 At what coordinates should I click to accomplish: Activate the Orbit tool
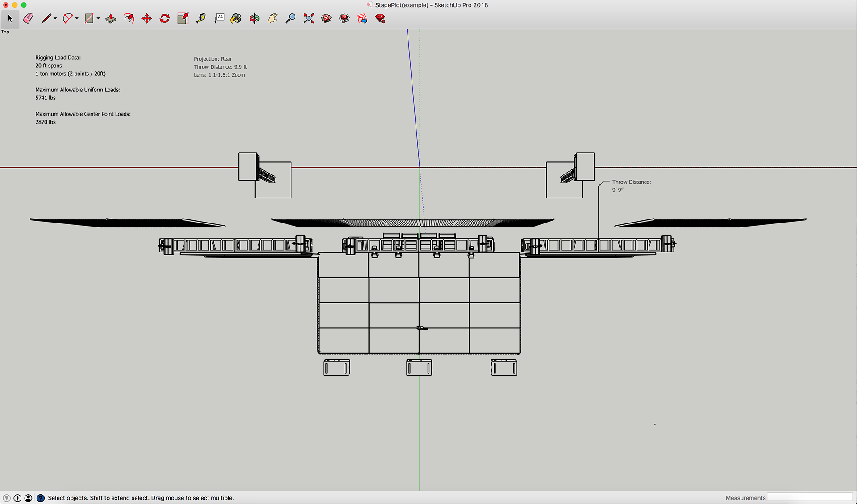coord(254,18)
